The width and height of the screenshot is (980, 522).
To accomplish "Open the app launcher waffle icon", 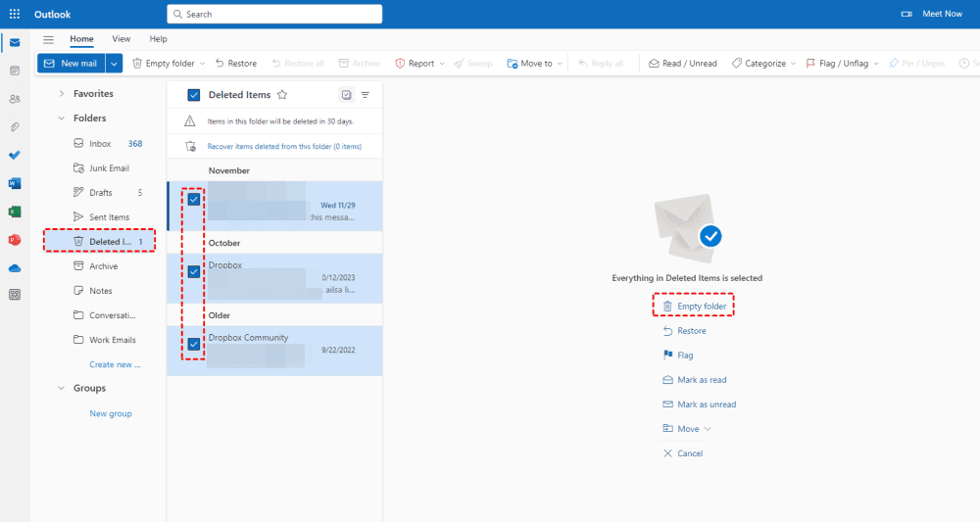I will pyautogui.click(x=14, y=14).
